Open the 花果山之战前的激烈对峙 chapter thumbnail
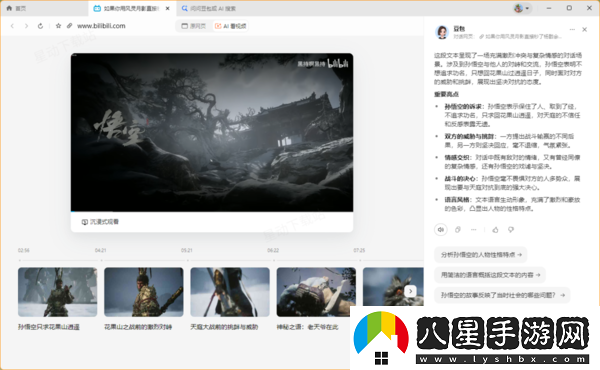This screenshot has height=370, width=600. tap(143, 292)
